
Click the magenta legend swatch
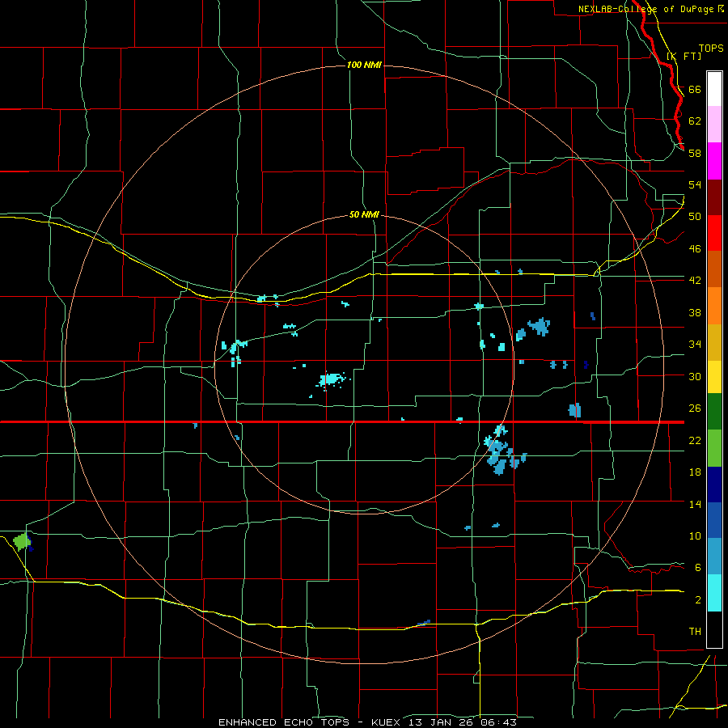pos(714,161)
